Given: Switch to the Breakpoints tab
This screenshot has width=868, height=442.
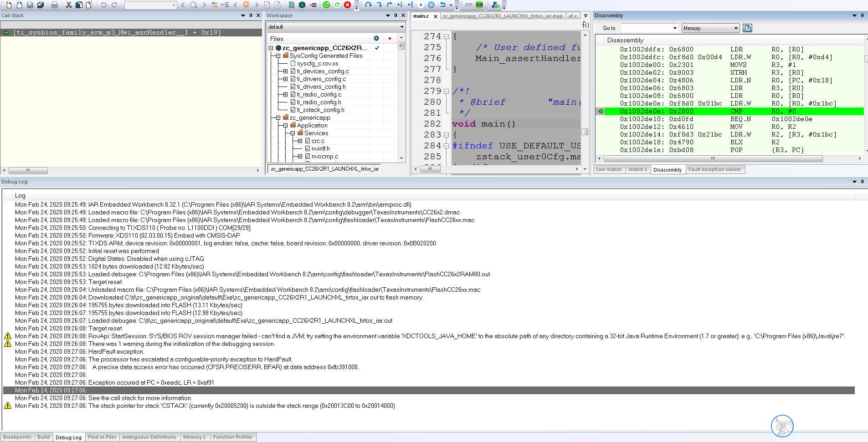Looking at the screenshot, I should coord(17,437).
